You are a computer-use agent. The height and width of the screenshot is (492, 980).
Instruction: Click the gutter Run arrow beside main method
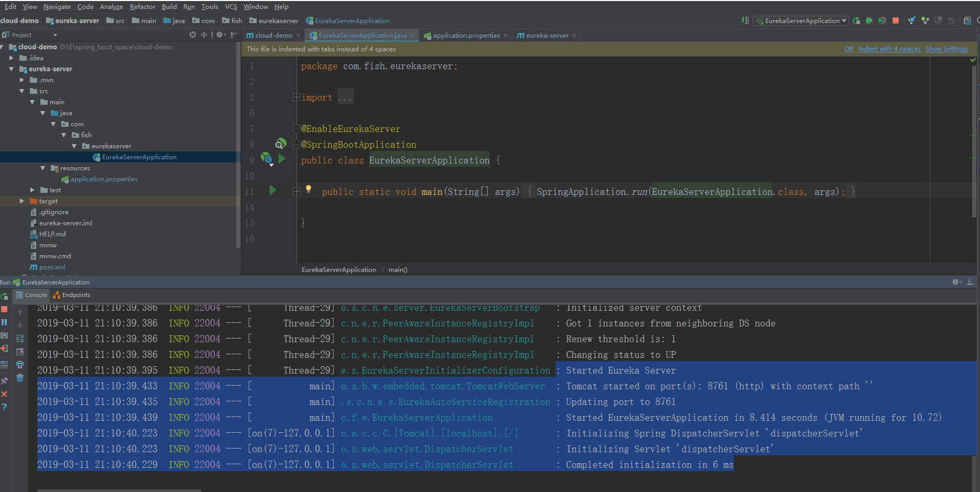273,190
